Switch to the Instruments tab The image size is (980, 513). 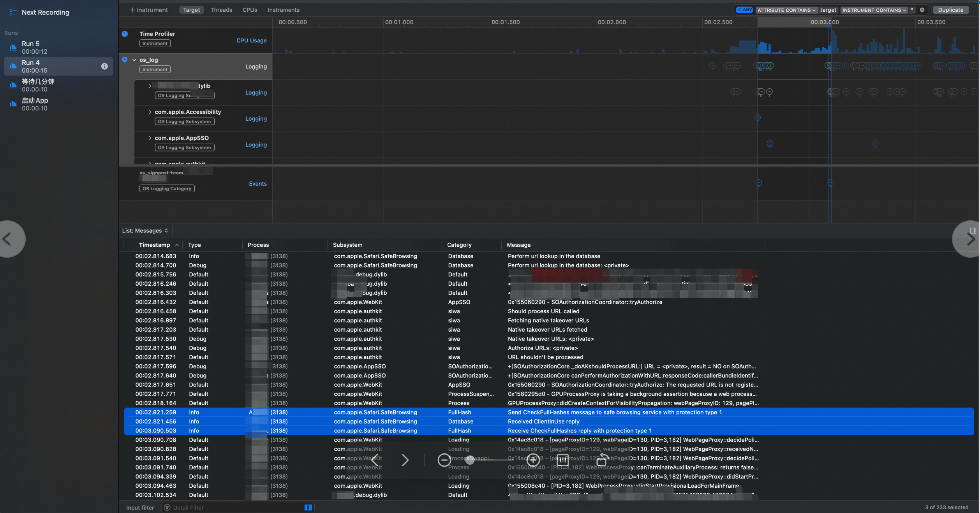pyautogui.click(x=283, y=10)
